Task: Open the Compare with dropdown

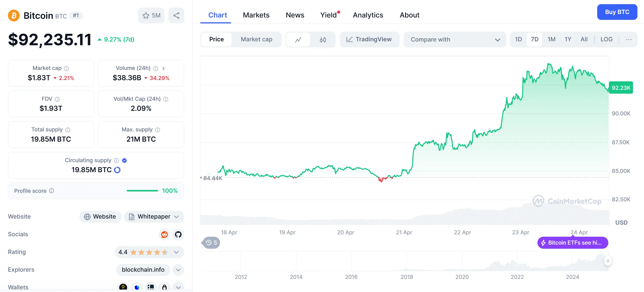Action: coord(455,40)
